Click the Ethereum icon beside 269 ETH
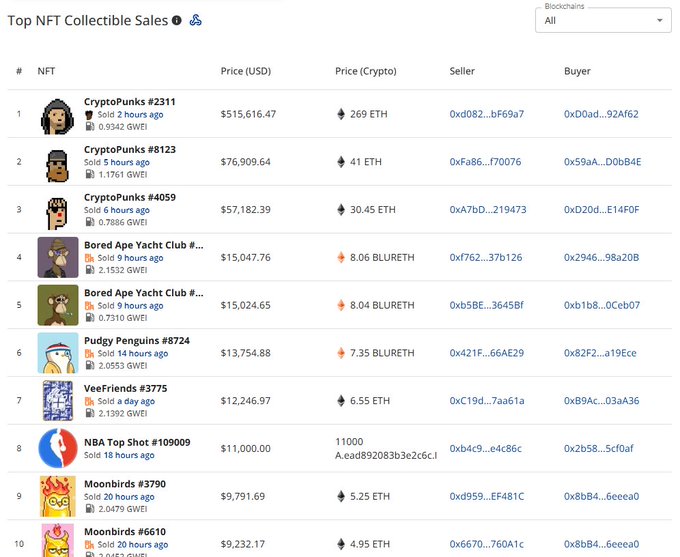This screenshot has width=680, height=557. click(341, 114)
